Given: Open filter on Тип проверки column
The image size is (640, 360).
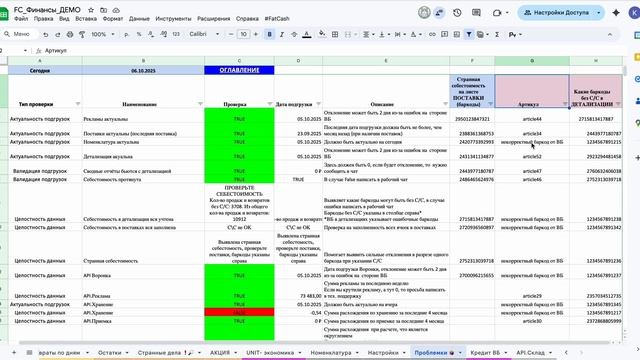Looking at the screenshot, I should click(x=78, y=104).
